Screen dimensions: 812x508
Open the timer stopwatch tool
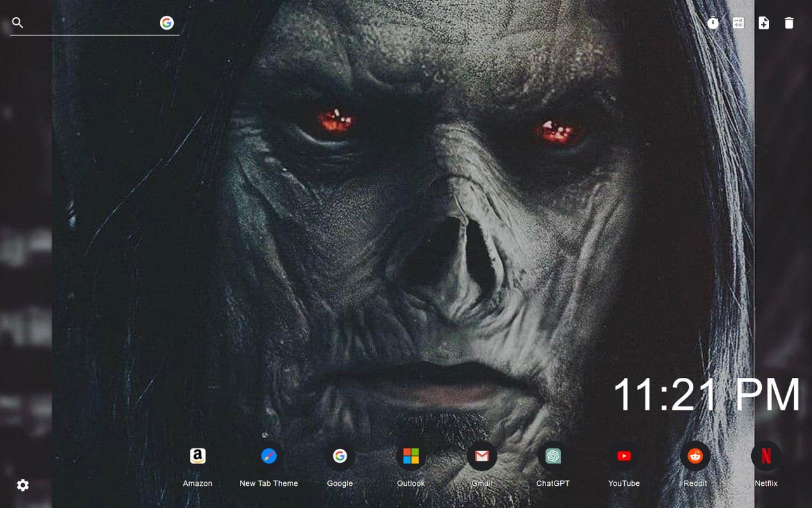(x=713, y=23)
